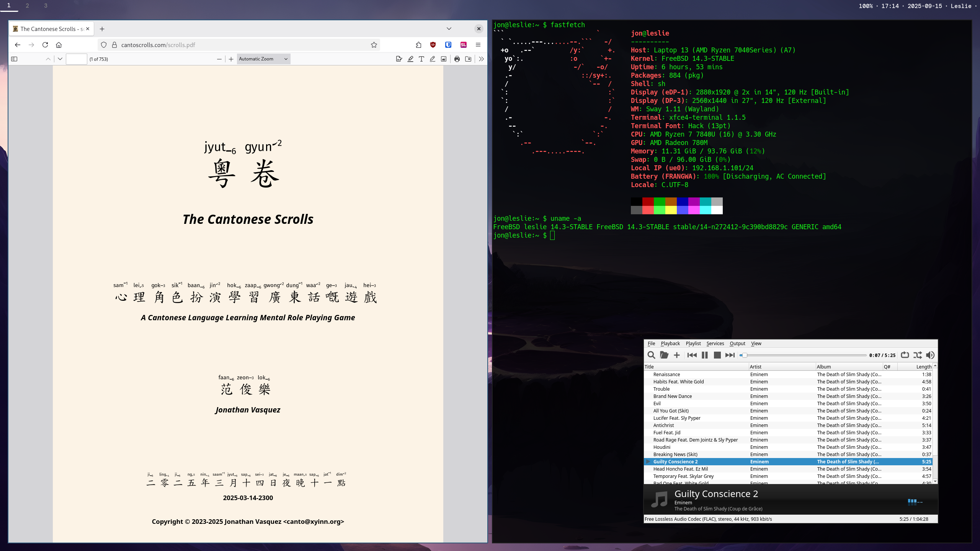Open the Automatic Zoom dropdown

pyautogui.click(x=263, y=59)
